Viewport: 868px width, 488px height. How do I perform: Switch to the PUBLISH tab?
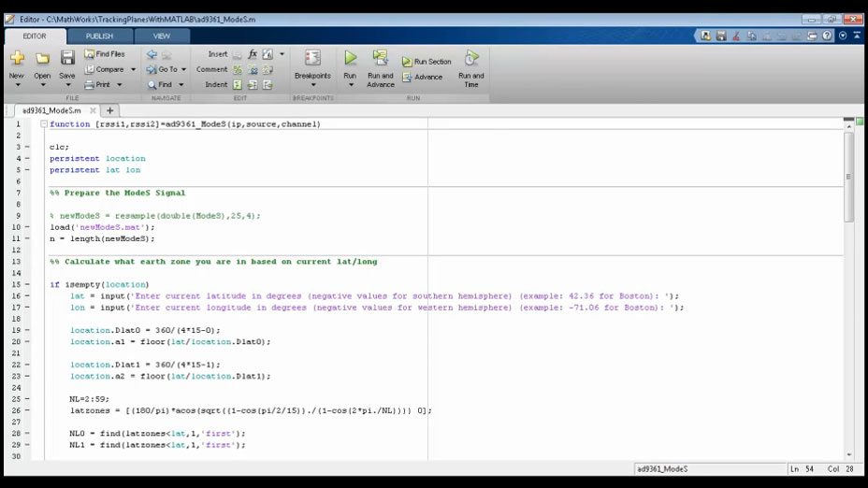(100, 36)
